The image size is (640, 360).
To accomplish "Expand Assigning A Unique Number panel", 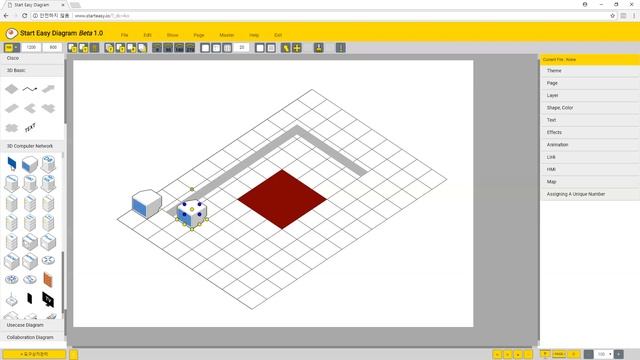I will point(590,194).
